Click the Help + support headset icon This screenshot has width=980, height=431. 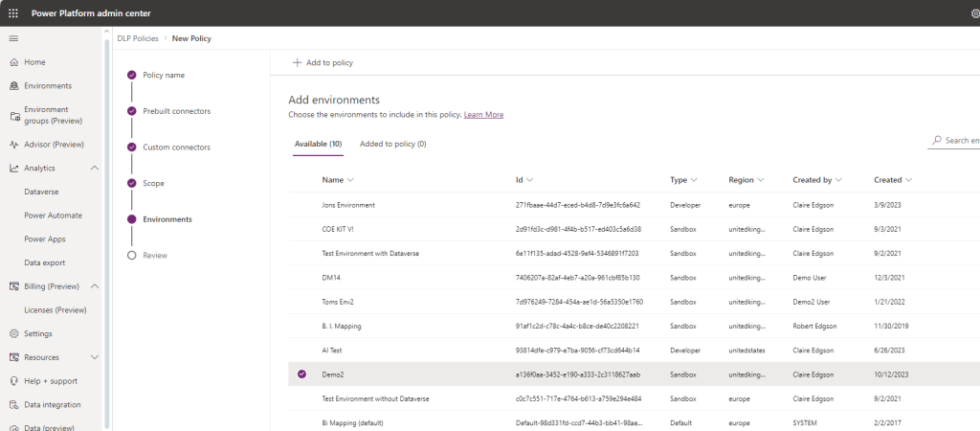point(14,381)
